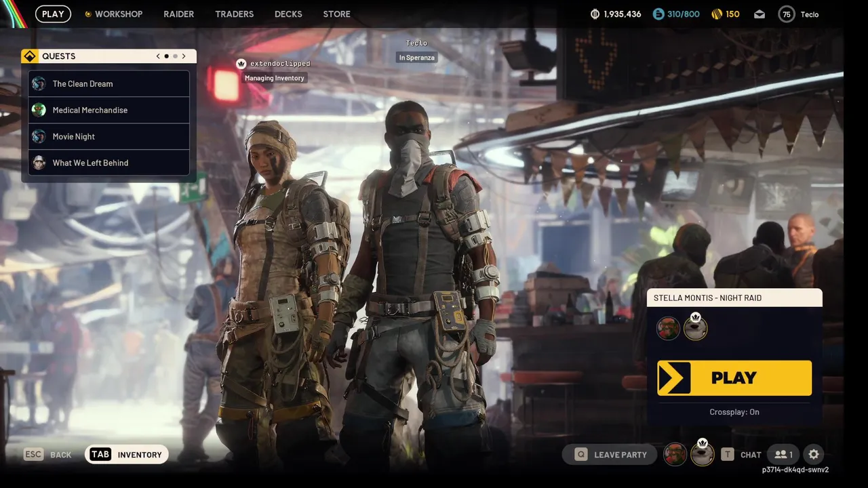The width and height of the screenshot is (868, 488).
Task: Click What We Left Behind quest giver portrait
Action: pyautogui.click(x=39, y=163)
